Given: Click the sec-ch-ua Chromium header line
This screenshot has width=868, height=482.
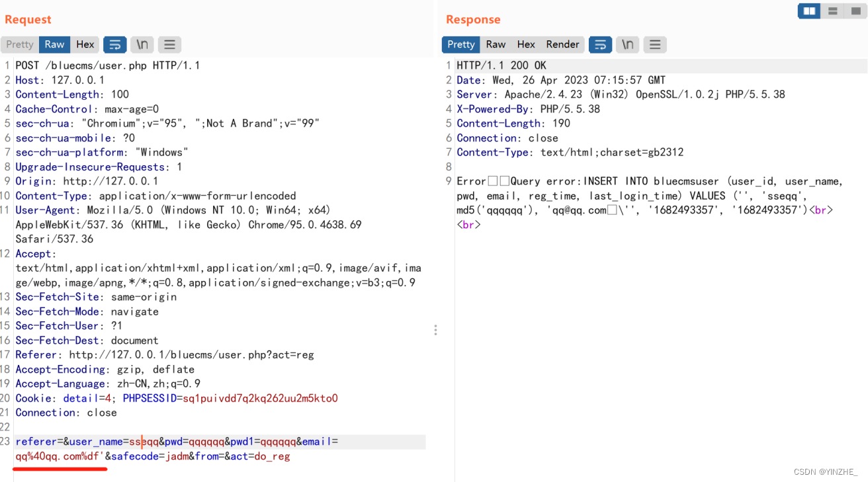Looking at the screenshot, I should 167,124.
